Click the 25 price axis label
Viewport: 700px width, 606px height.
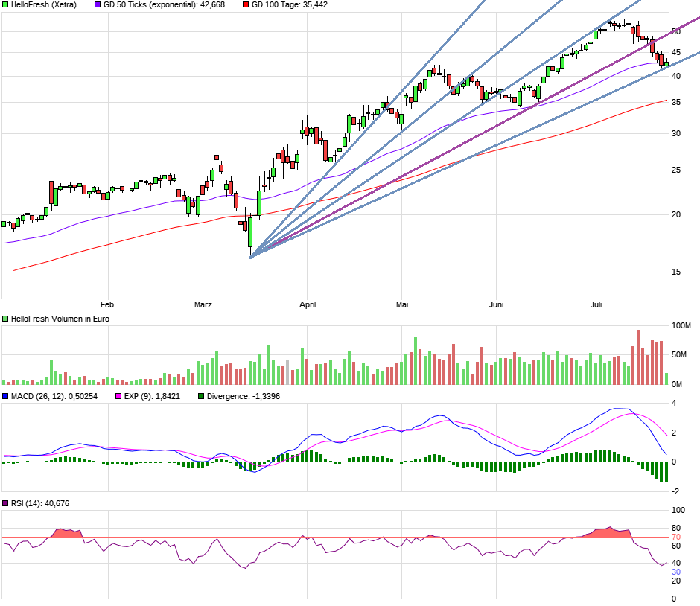676,170
